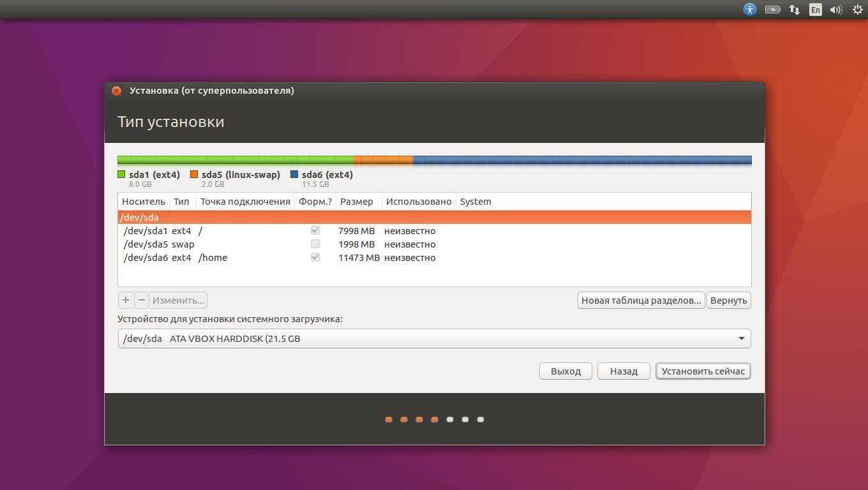Click the Назад button
Viewport: 868px width, 490px height.
point(623,371)
